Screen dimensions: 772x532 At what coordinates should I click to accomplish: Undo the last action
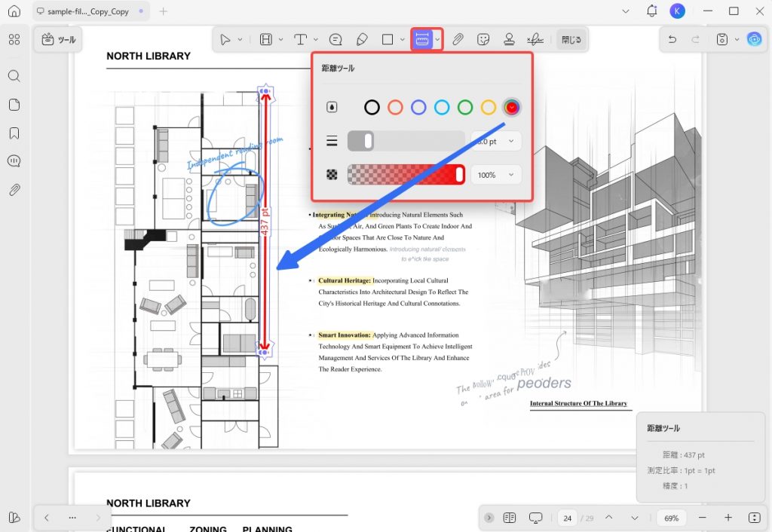click(x=672, y=39)
